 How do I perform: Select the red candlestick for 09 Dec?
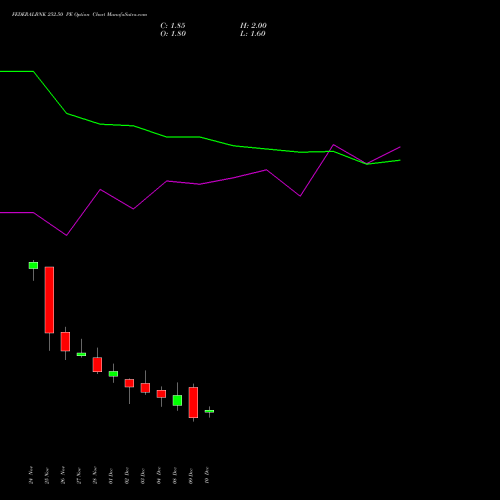193,402
